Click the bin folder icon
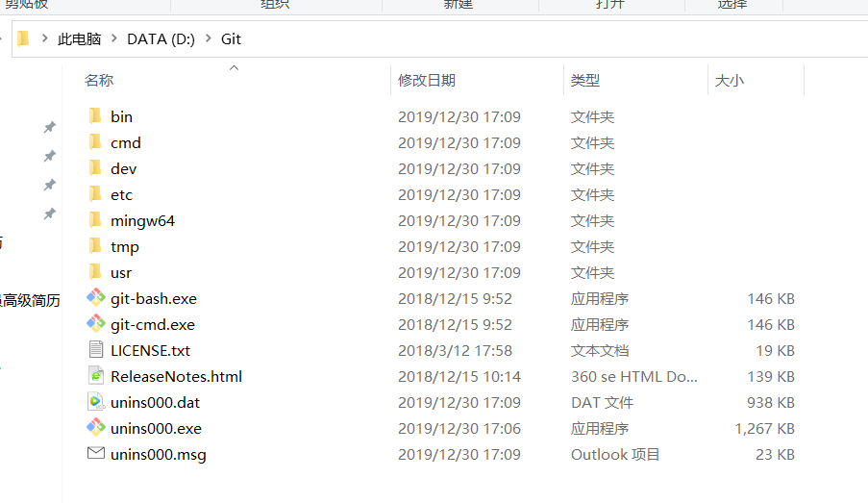Screen dimensions: 868x503 coord(95,115)
